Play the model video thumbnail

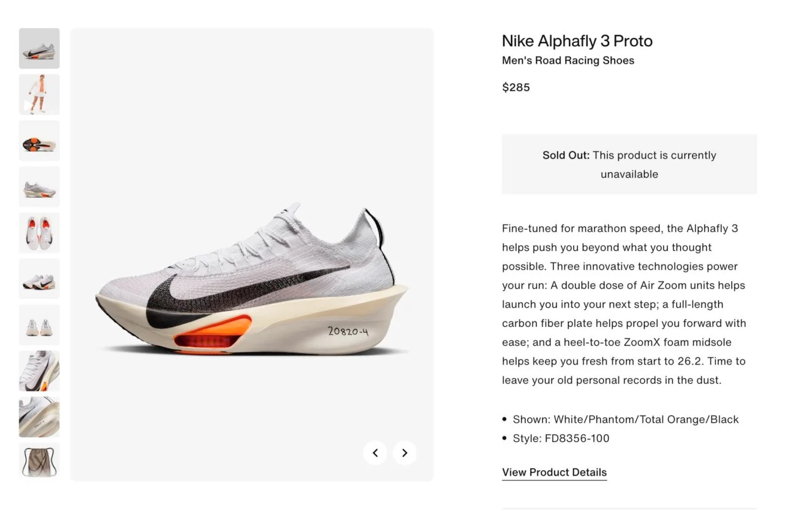[x=39, y=94]
